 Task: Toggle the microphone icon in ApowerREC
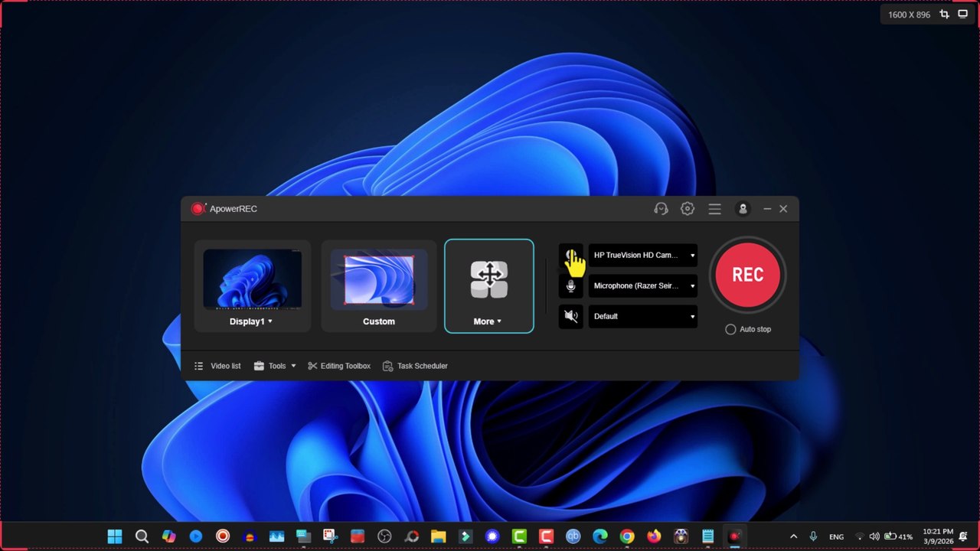570,286
